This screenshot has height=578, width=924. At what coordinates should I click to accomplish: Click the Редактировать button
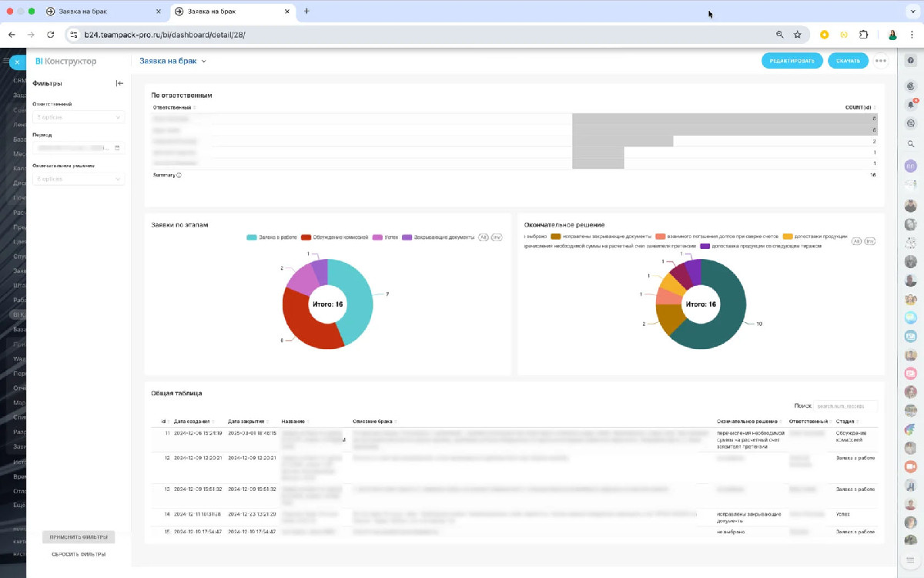pos(792,61)
